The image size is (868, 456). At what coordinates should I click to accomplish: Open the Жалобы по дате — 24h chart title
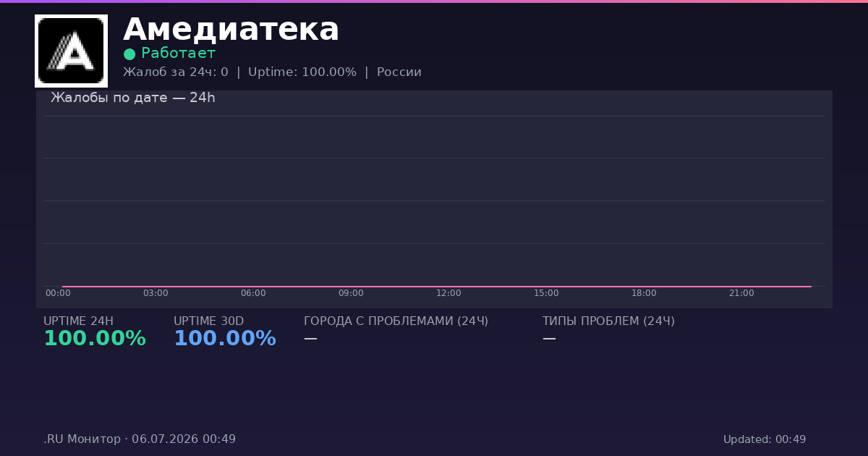pyautogui.click(x=133, y=98)
